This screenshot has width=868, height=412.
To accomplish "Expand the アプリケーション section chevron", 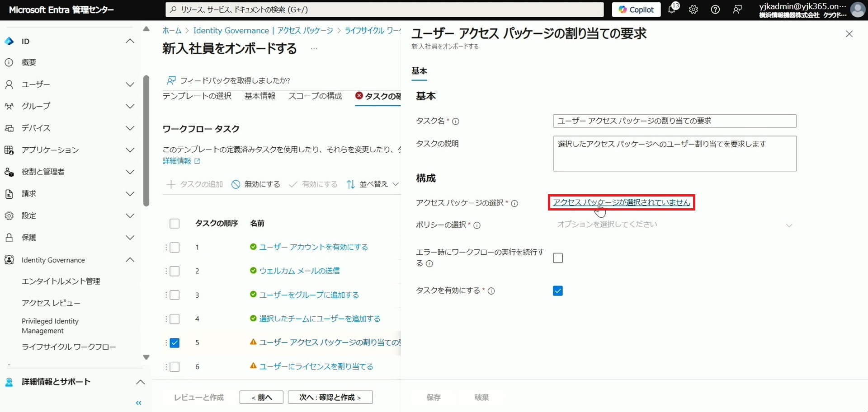I will [130, 150].
